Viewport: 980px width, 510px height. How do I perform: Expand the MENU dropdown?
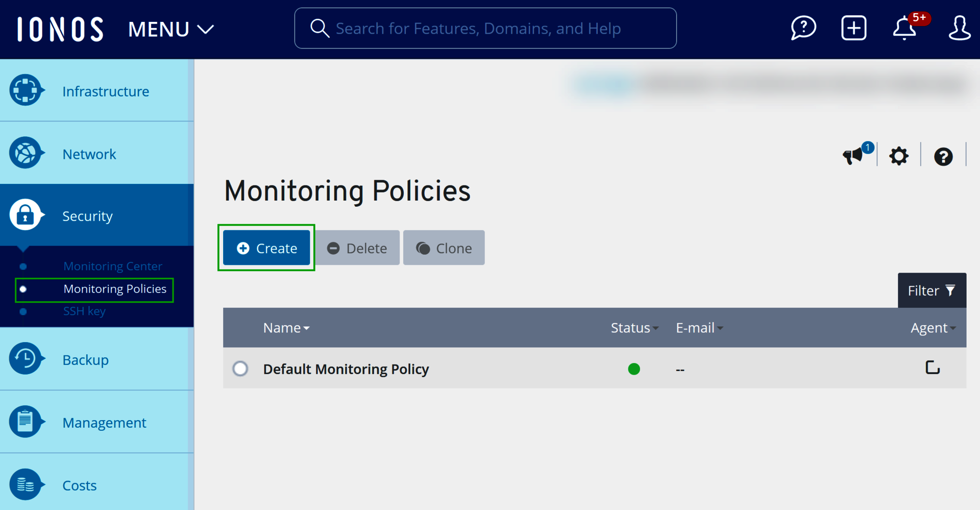171,29
